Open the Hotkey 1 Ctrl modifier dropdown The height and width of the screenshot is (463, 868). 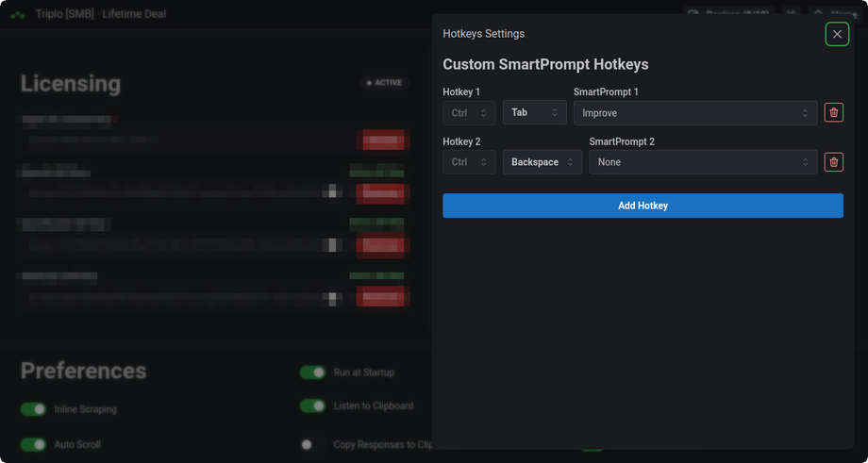pyautogui.click(x=470, y=113)
